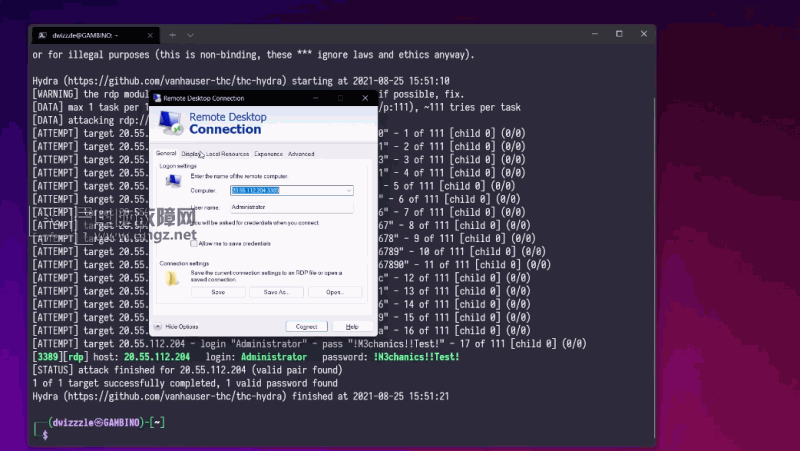
Task: Click the Hydra starting github URL line
Action: pos(241,81)
